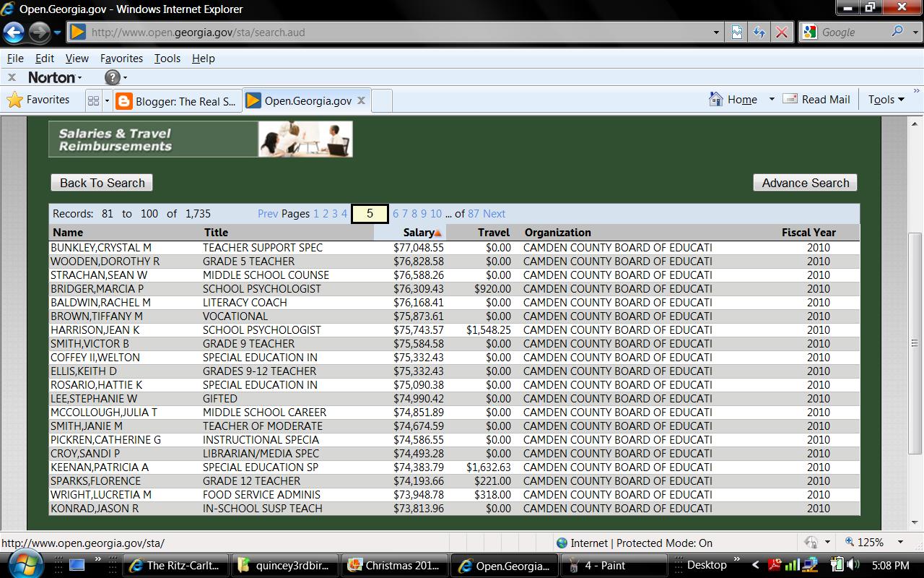Click the search magnifier icon
This screenshot has height=578, width=924.
click(897, 32)
